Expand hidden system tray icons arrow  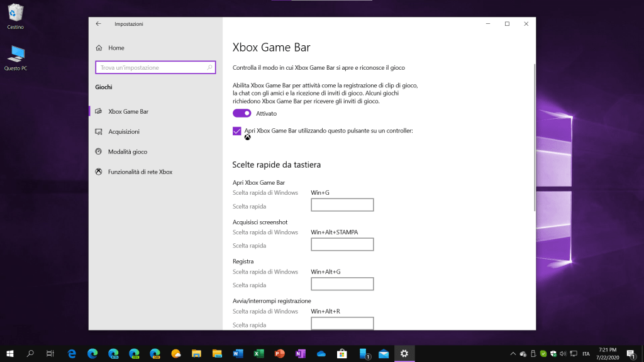point(513,354)
